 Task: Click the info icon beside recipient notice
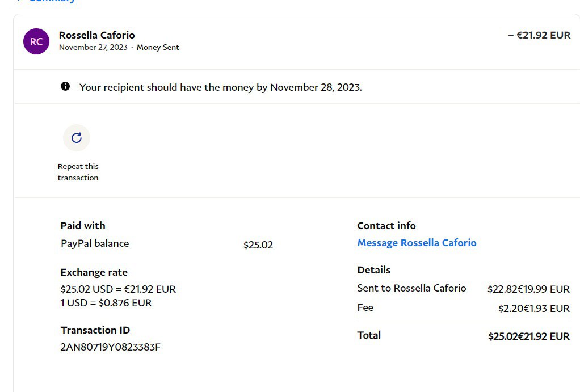(x=65, y=87)
